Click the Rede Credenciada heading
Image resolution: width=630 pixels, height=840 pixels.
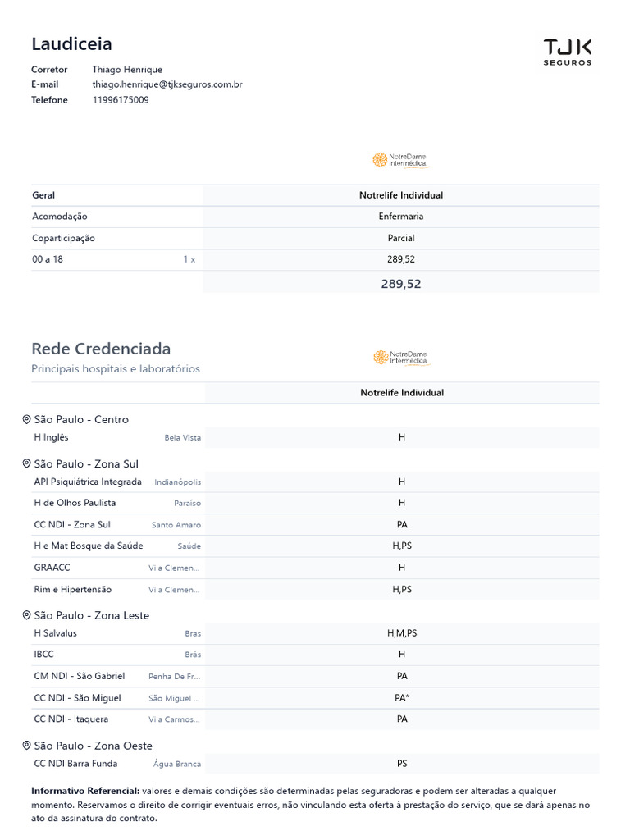click(x=101, y=349)
